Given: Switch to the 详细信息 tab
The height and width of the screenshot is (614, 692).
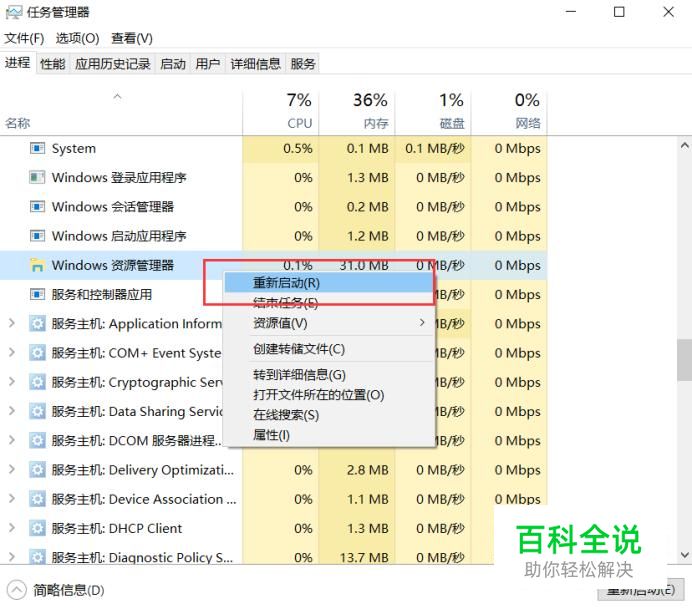Looking at the screenshot, I should [x=256, y=64].
